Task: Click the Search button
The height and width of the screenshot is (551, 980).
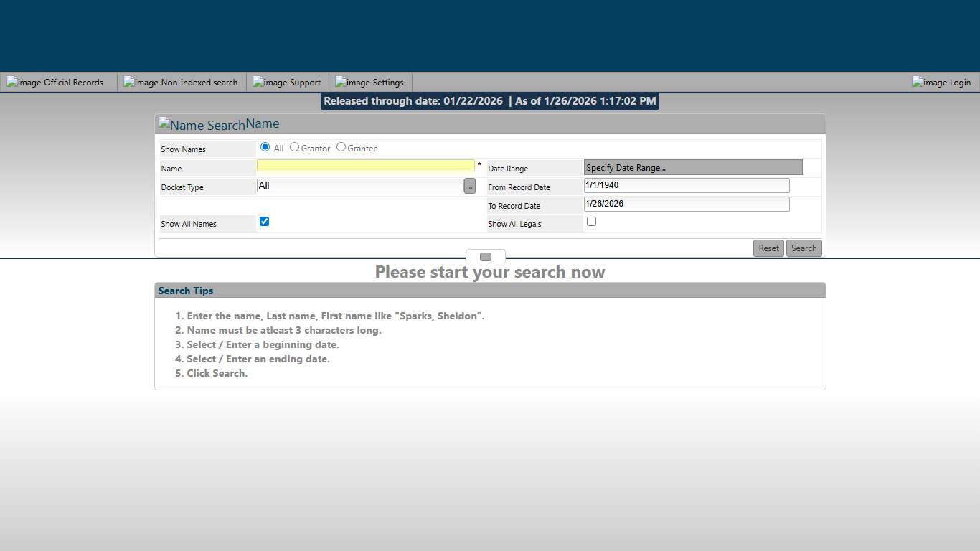Action: (x=804, y=248)
